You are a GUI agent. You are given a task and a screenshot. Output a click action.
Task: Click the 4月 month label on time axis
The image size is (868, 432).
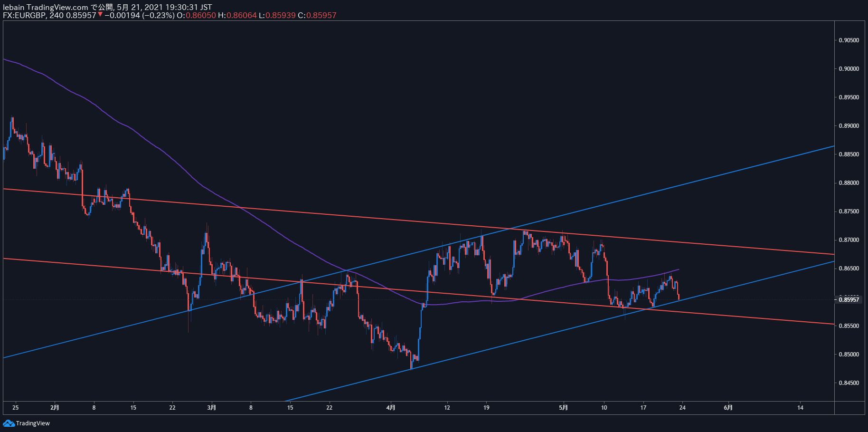391,408
